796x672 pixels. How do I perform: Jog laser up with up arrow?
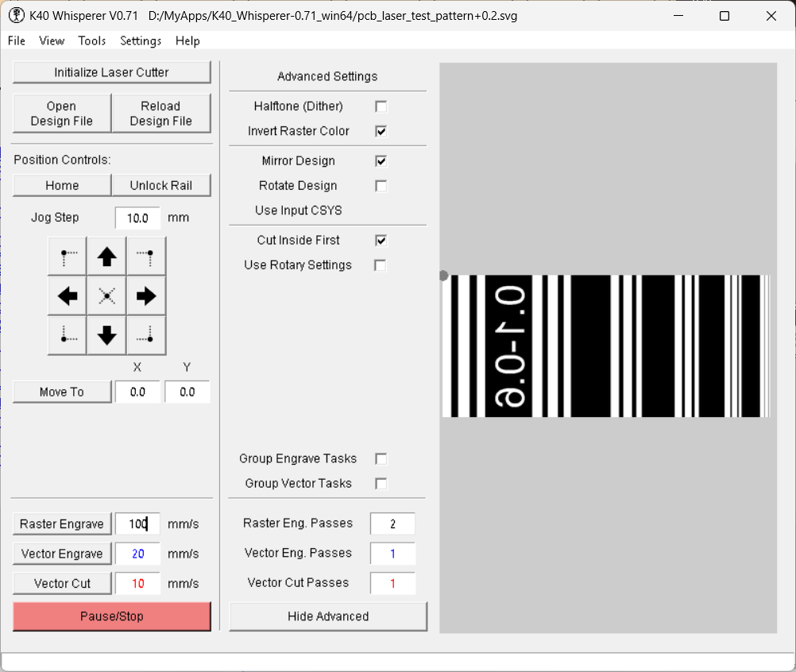[x=107, y=257]
